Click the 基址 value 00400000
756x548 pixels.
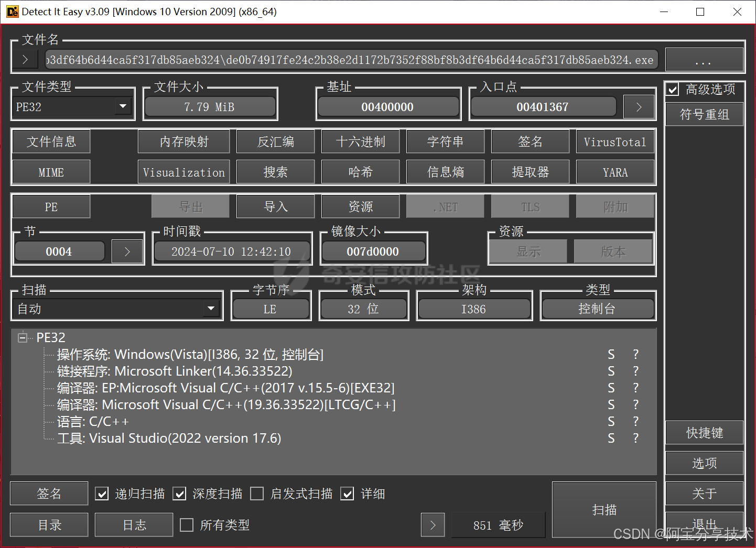click(x=388, y=107)
